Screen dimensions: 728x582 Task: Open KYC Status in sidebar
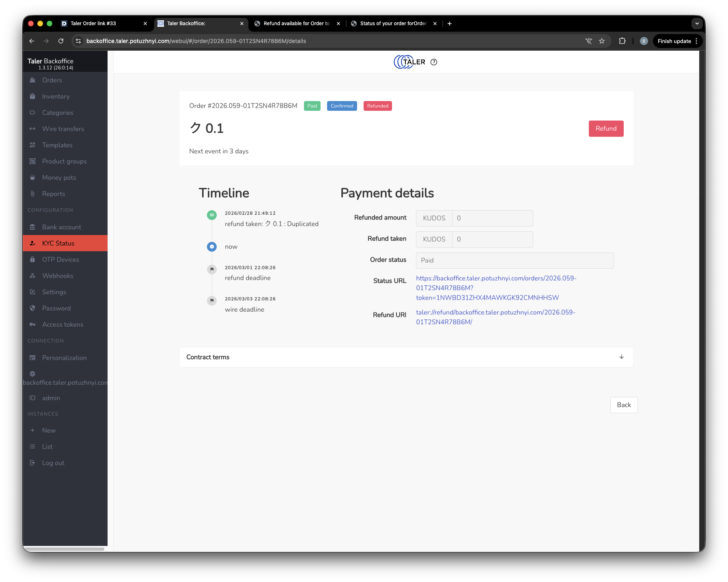pos(58,244)
